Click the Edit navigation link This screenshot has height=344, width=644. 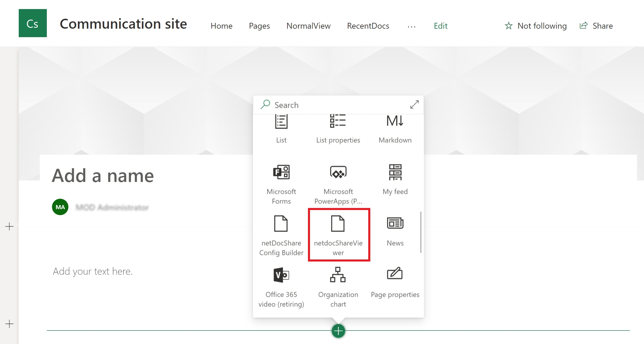click(441, 26)
